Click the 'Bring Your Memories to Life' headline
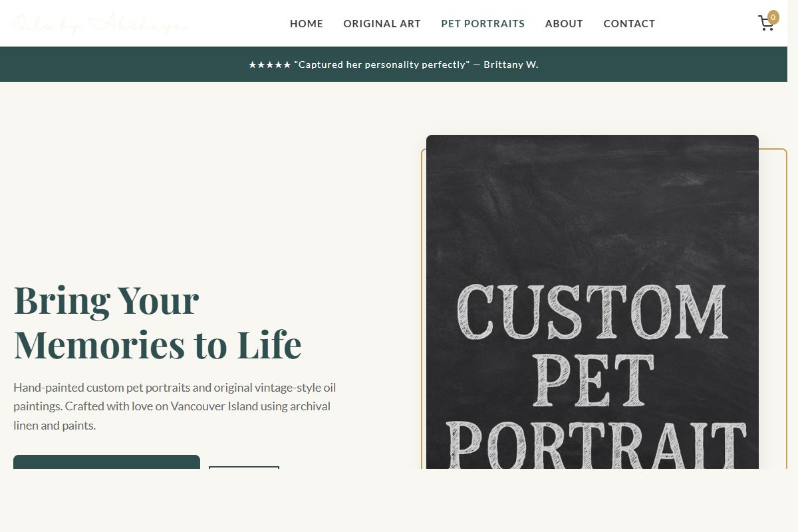The width and height of the screenshot is (798, 532). pos(157,323)
